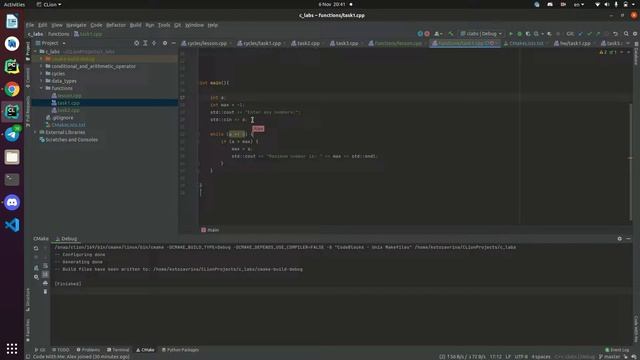
Task: Expand External Libraries node
Action: (36, 132)
